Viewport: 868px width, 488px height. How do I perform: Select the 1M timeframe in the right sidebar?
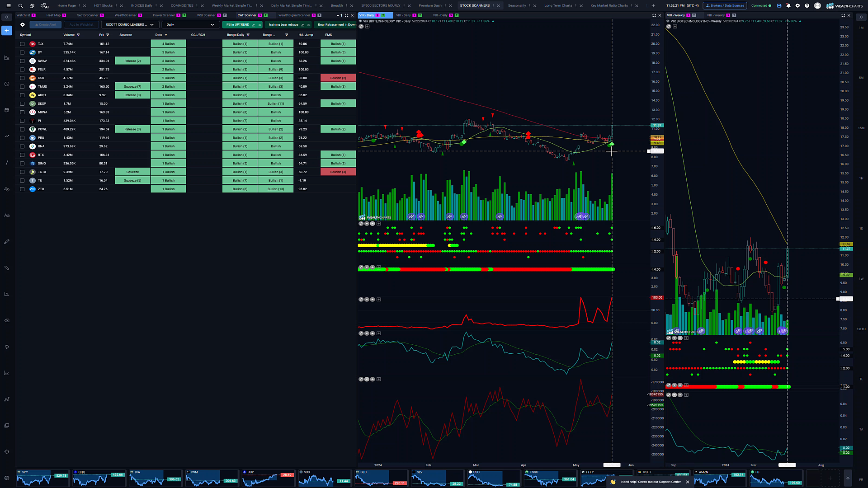(861, 28)
